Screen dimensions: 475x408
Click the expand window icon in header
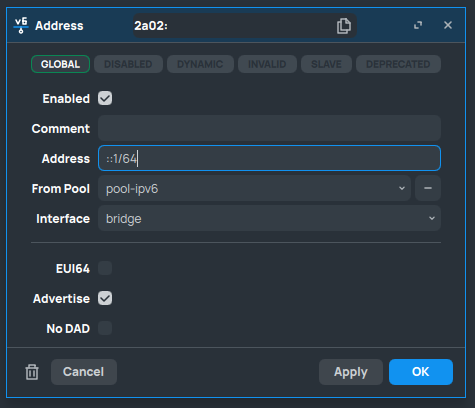418,25
